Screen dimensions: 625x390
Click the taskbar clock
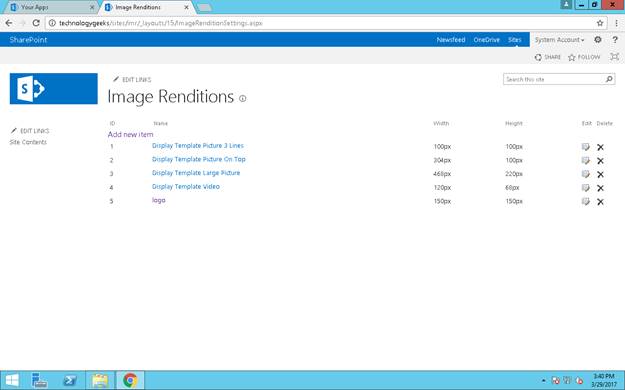[x=603, y=380]
